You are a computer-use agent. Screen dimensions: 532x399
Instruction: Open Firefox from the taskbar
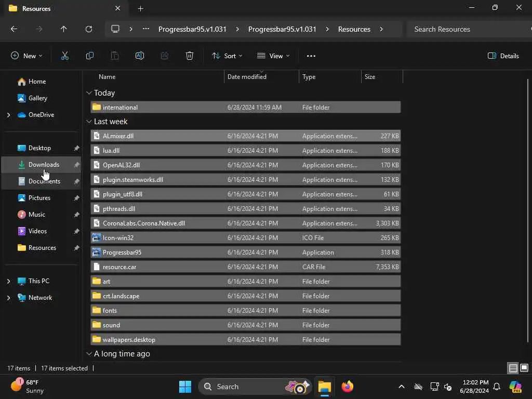347,387
